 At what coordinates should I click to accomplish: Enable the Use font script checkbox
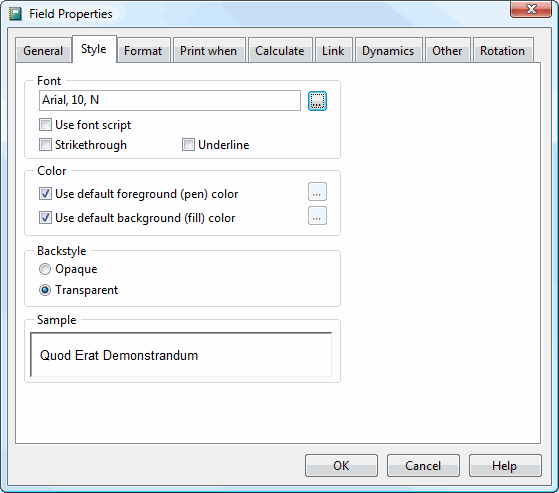[x=45, y=125]
